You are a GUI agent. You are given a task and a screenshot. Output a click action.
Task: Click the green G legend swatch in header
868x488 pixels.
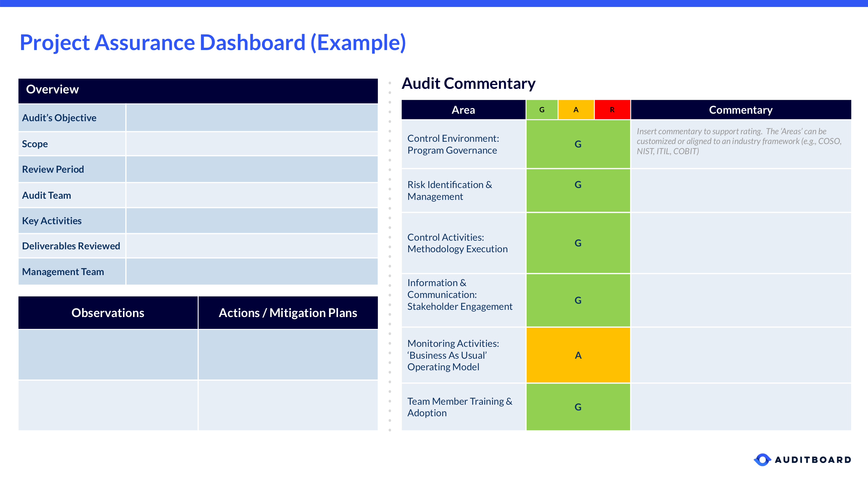(542, 110)
